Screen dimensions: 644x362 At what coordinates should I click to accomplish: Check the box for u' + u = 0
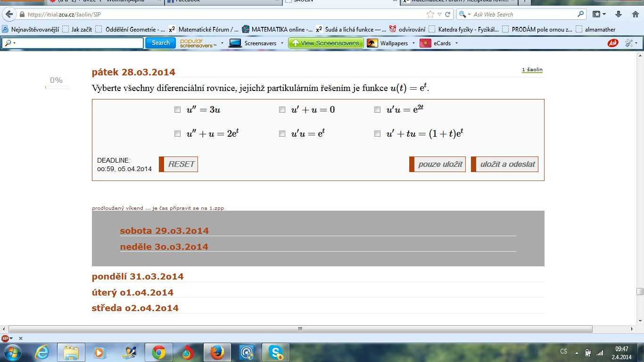point(282,109)
